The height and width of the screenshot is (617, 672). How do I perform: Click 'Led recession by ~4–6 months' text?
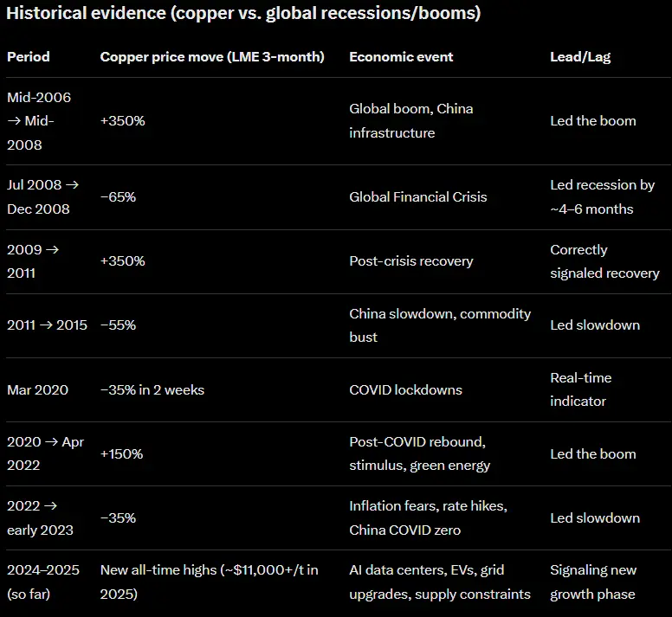point(602,197)
